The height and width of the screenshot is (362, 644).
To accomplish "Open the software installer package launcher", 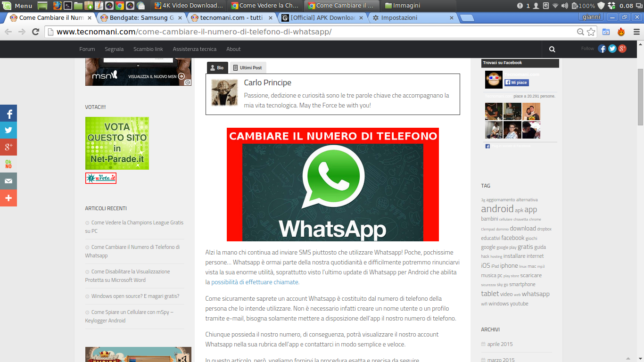I will click(x=89, y=6).
